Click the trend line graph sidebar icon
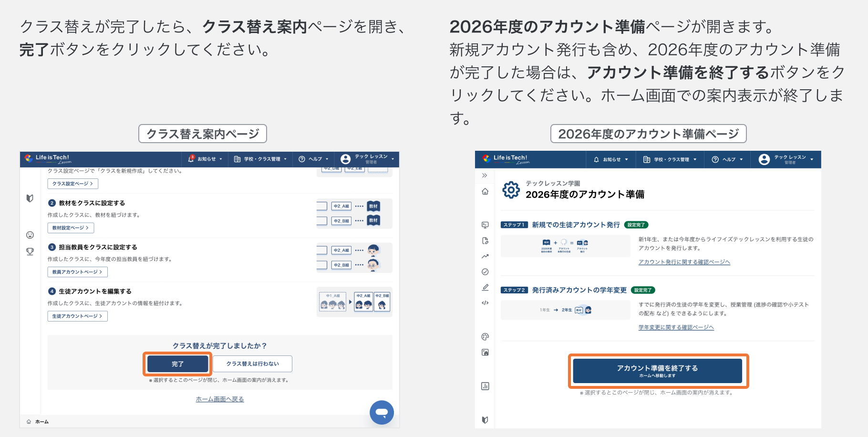868x437 pixels. coord(485,256)
